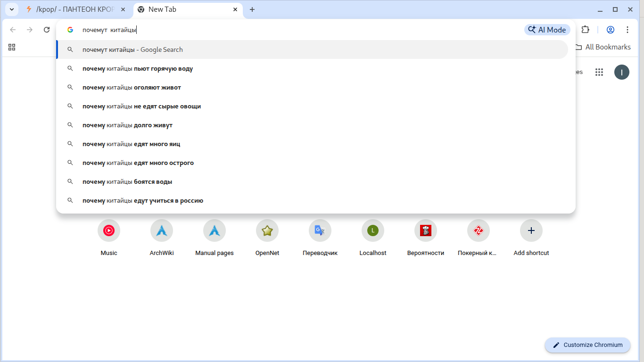Close the /kpop/ ПАНТЕОН tab
The height and width of the screenshot is (362, 644).
tap(124, 9)
